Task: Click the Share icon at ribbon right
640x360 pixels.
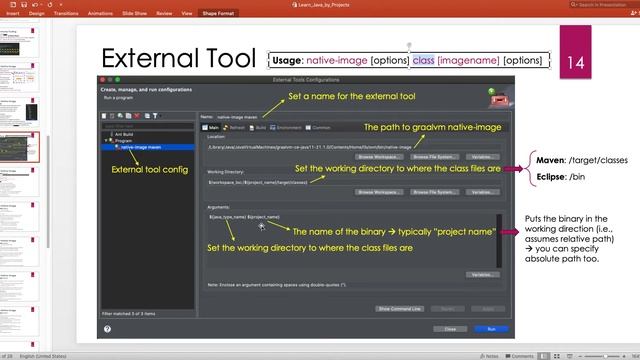Action: pyautogui.click(x=634, y=13)
